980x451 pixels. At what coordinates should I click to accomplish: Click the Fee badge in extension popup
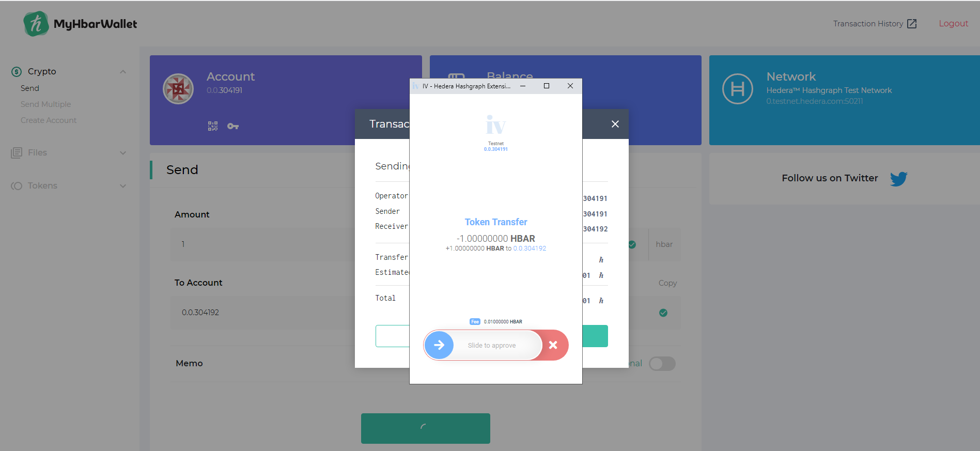coord(475,322)
